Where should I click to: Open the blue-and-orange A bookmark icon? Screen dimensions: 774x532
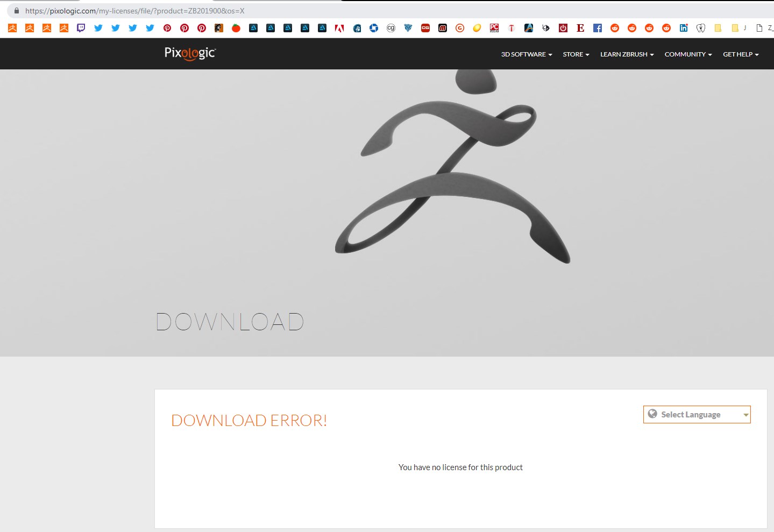click(529, 28)
